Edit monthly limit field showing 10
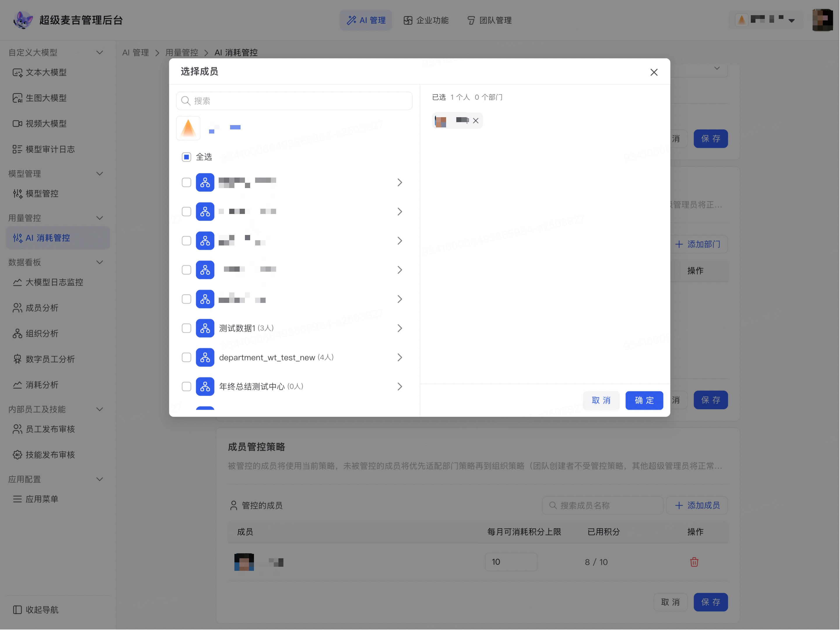Viewport: 840px width, 630px height. pyautogui.click(x=511, y=562)
